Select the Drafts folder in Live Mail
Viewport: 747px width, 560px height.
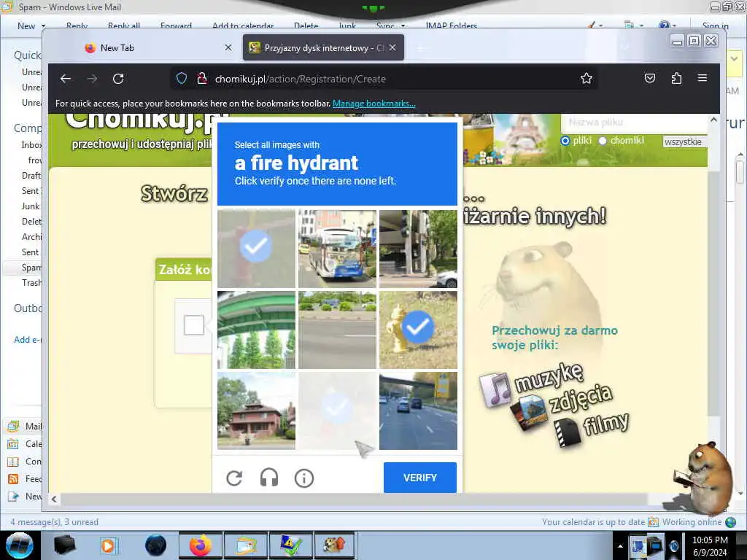(31, 176)
